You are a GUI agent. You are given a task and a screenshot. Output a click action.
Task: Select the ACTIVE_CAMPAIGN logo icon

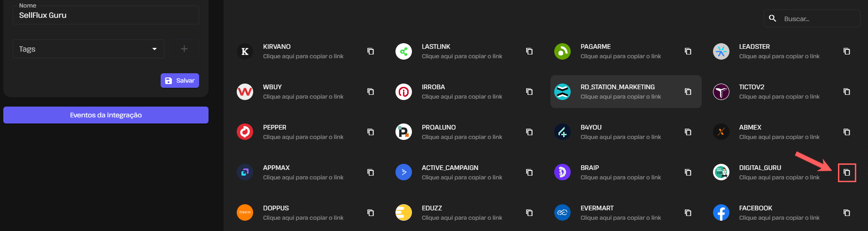[x=403, y=172]
